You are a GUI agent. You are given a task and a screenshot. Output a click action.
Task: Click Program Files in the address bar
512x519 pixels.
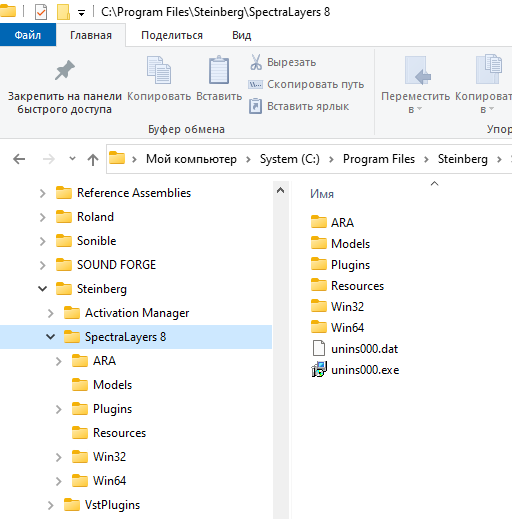pyautogui.click(x=379, y=159)
